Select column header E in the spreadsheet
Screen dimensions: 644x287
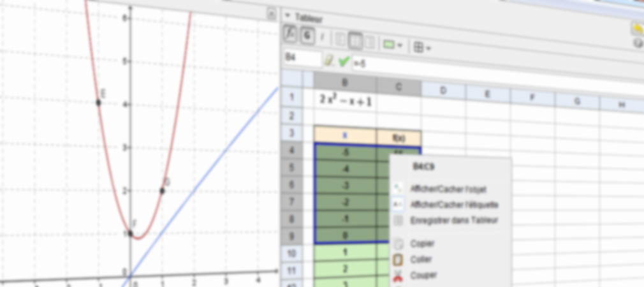488,94
